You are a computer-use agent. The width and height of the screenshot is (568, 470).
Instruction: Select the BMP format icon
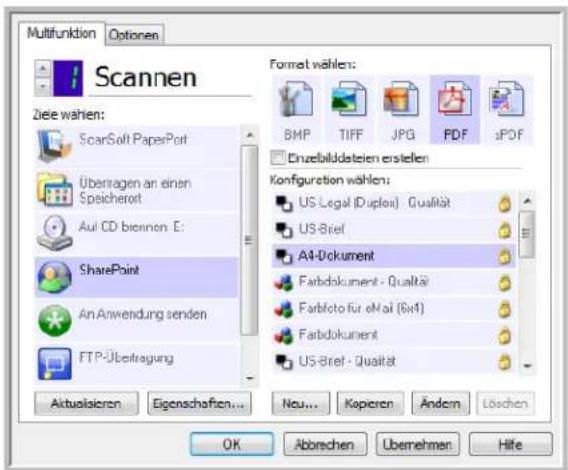coord(297,100)
